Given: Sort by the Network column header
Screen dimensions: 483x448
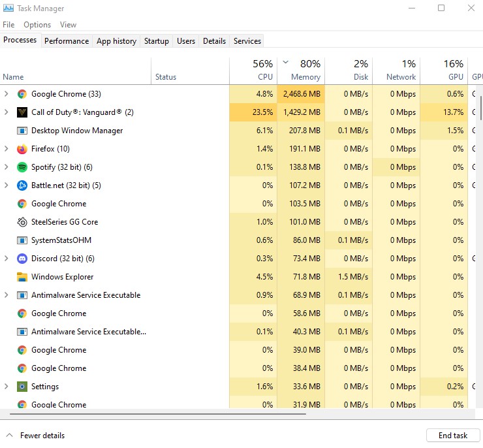Looking at the screenshot, I should click(x=396, y=71).
